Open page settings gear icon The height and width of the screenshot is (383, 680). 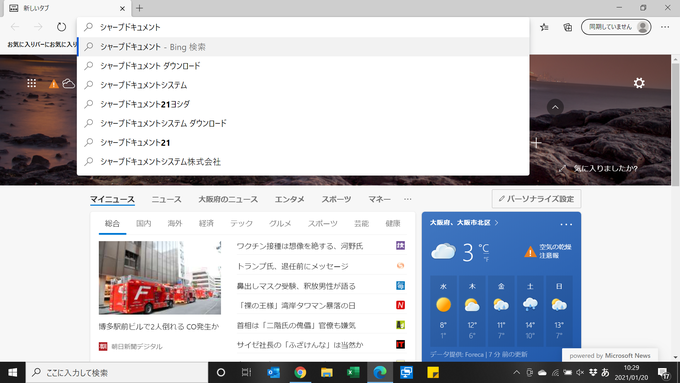pyautogui.click(x=639, y=83)
